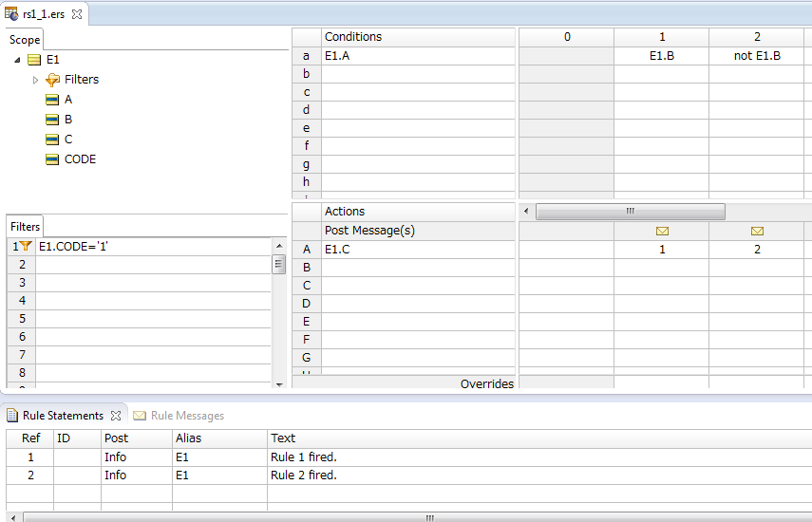Click the Alias column header
Viewport: 812px width, 522px height.
point(219,438)
